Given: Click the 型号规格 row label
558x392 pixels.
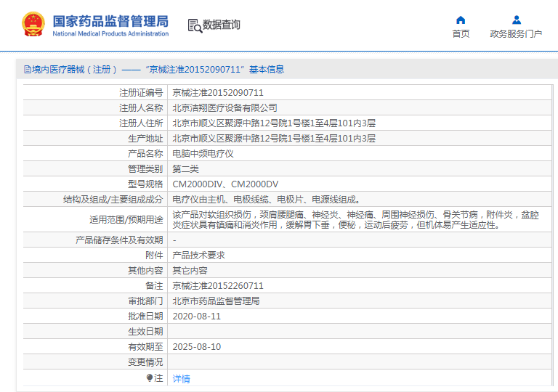Looking at the screenshot, I should click(x=145, y=184).
